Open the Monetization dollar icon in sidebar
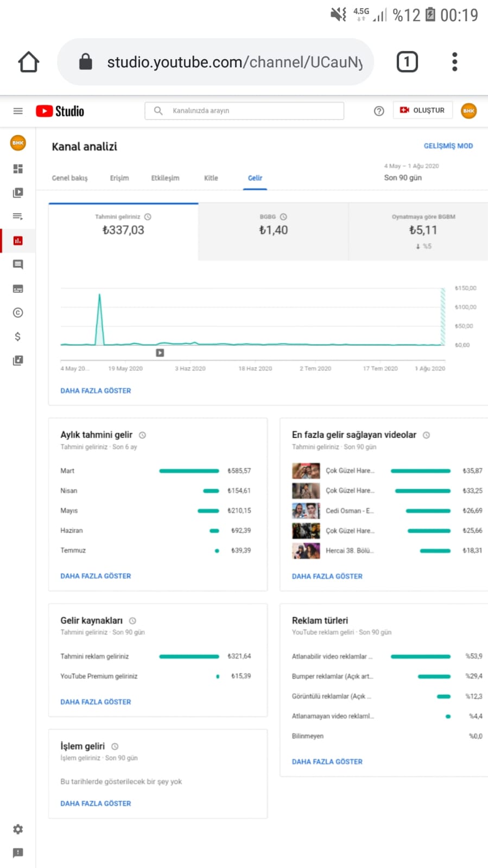The image size is (488, 868). point(18,337)
